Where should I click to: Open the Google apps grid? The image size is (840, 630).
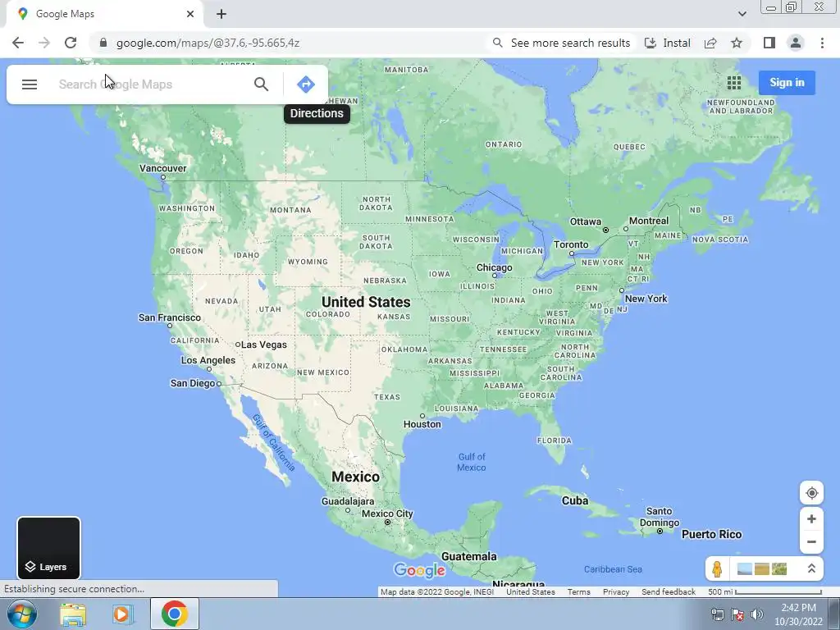click(x=734, y=83)
